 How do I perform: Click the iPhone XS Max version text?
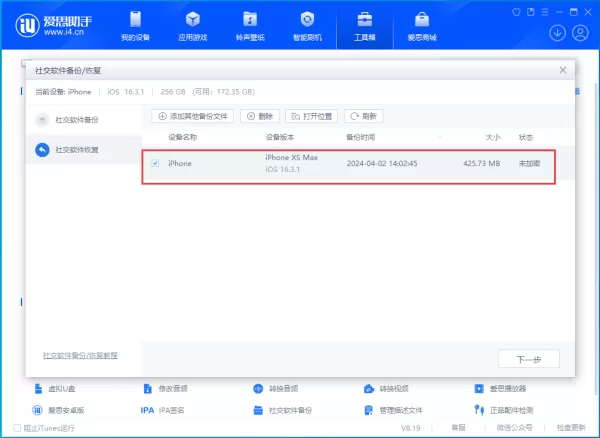pyautogui.click(x=292, y=157)
